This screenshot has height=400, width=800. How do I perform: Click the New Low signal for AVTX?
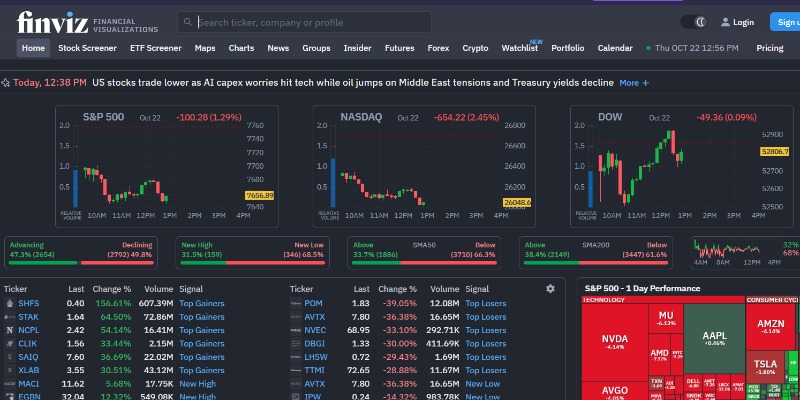(x=482, y=384)
